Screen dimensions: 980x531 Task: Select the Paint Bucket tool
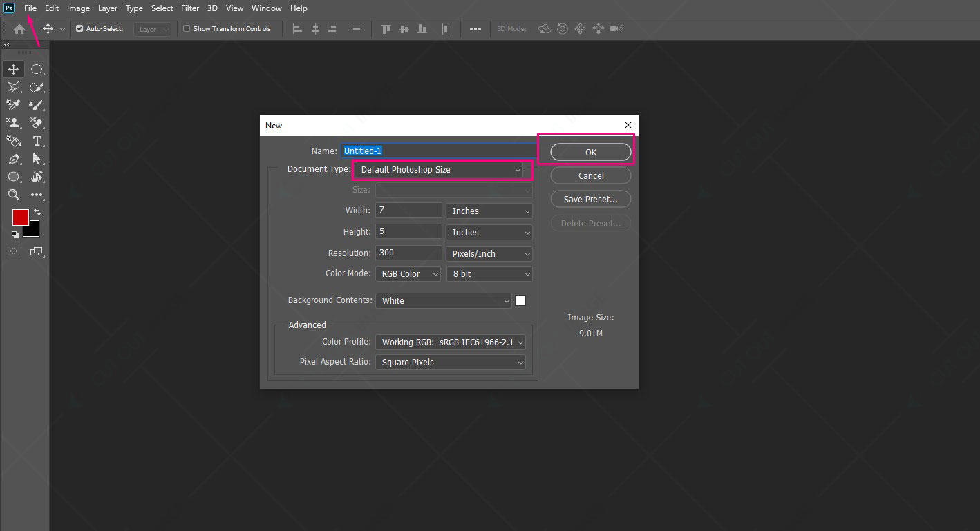tap(13, 141)
